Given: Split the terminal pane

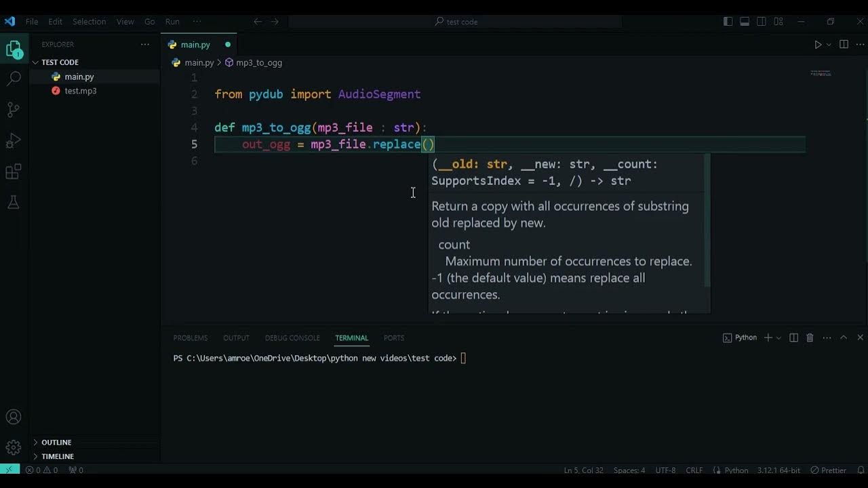Looking at the screenshot, I should (794, 338).
